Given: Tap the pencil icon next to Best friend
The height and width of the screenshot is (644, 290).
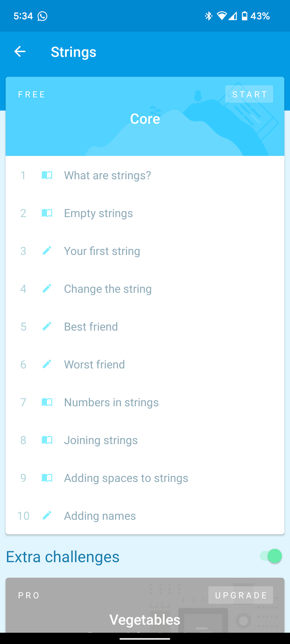Looking at the screenshot, I should point(47,326).
